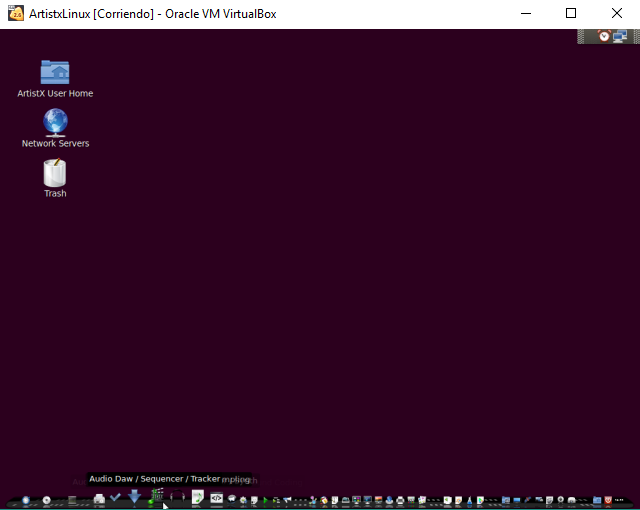Select the 'Trash' label text
640x510 pixels.
click(55, 194)
